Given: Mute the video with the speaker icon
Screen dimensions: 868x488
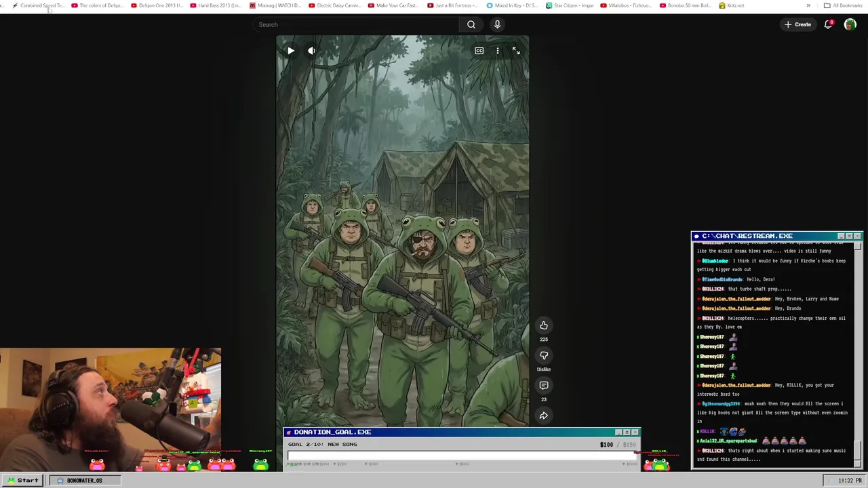Looking at the screenshot, I should [x=311, y=51].
